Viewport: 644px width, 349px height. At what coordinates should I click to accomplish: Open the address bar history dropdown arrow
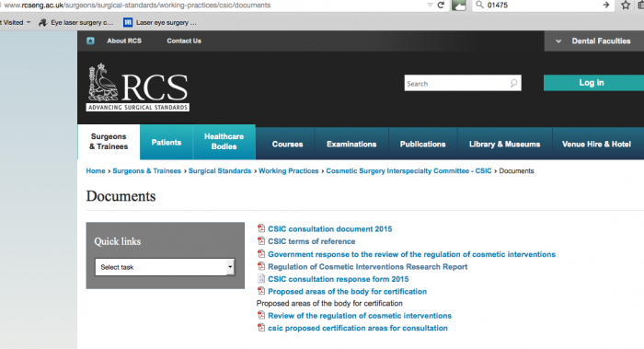click(x=430, y=5)
